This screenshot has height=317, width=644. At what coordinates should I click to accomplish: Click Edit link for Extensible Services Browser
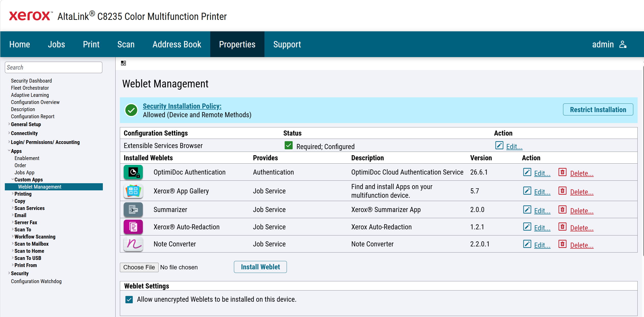pyautogui.click(x=514, y=147)
